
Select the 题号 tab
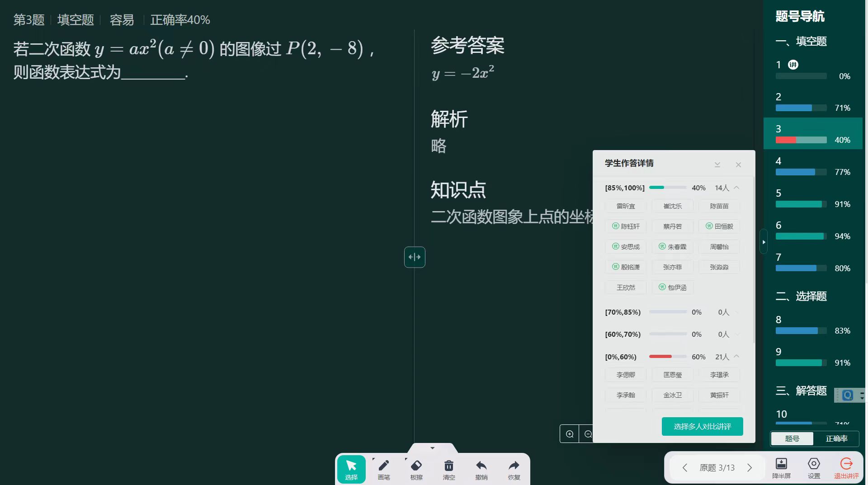791,438
